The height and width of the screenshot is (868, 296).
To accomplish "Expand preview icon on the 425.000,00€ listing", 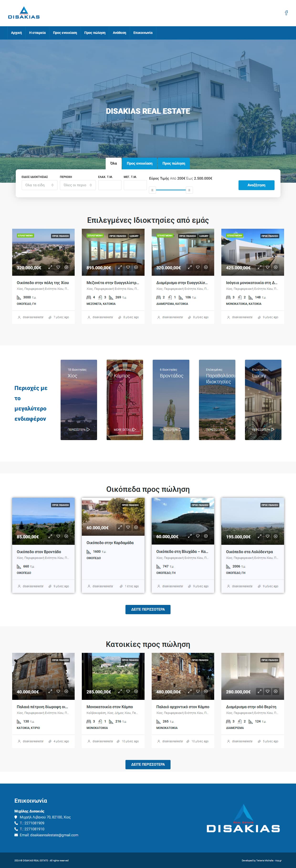I will [260, 267].
